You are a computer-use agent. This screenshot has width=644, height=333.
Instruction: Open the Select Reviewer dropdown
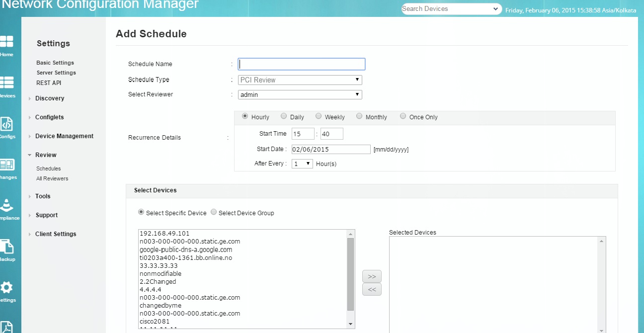tap(300, 94)
